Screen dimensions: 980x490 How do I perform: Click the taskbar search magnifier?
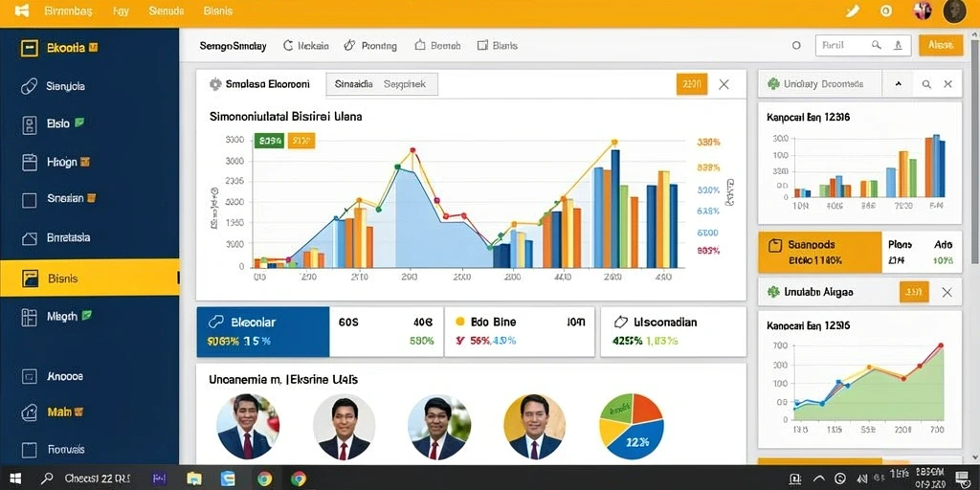47,479
